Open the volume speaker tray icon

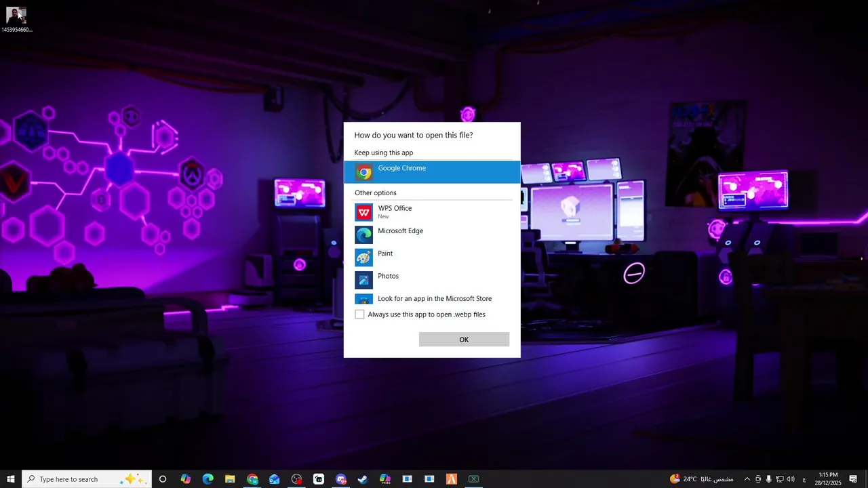[x=791, y=479]
